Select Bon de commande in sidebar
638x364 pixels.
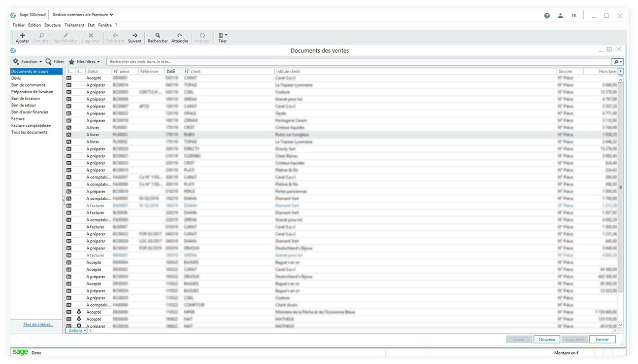point(28,85)
